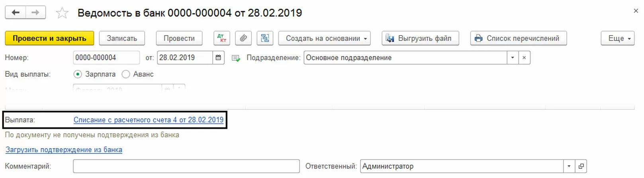Expand Подразделение dropdown list
Image resolution: width=644 pixels, height=178 pixels.
coord(513,58)
